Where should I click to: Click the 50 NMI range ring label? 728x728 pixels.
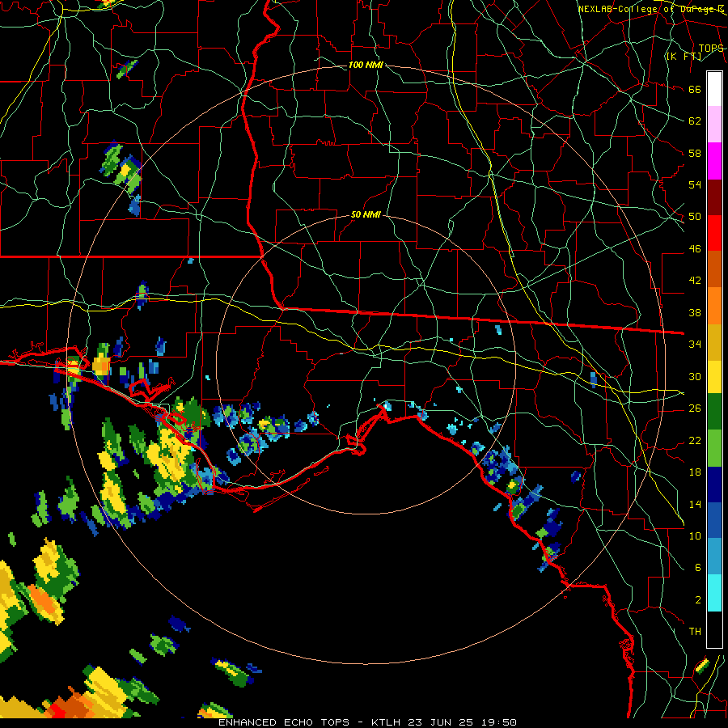click(x=366, y=214)
